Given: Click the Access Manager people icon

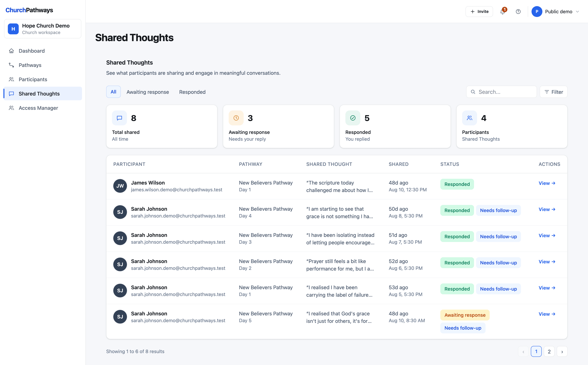Looking at the screenshot, I should (x=11, y=108).
